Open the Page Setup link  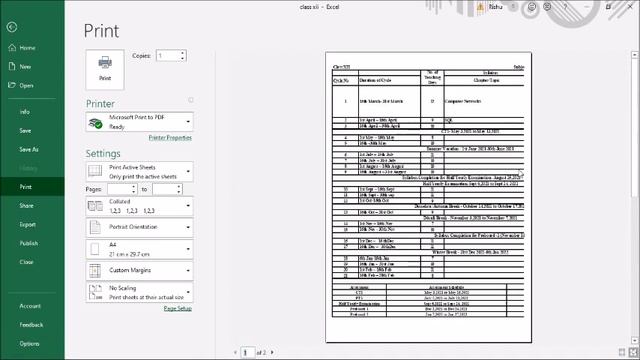point(178,309)
